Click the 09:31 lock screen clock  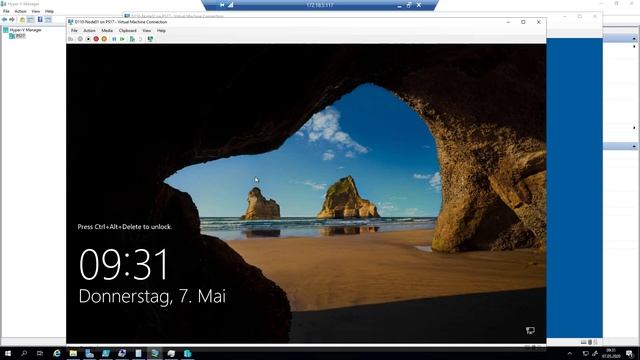coord(124,264)
